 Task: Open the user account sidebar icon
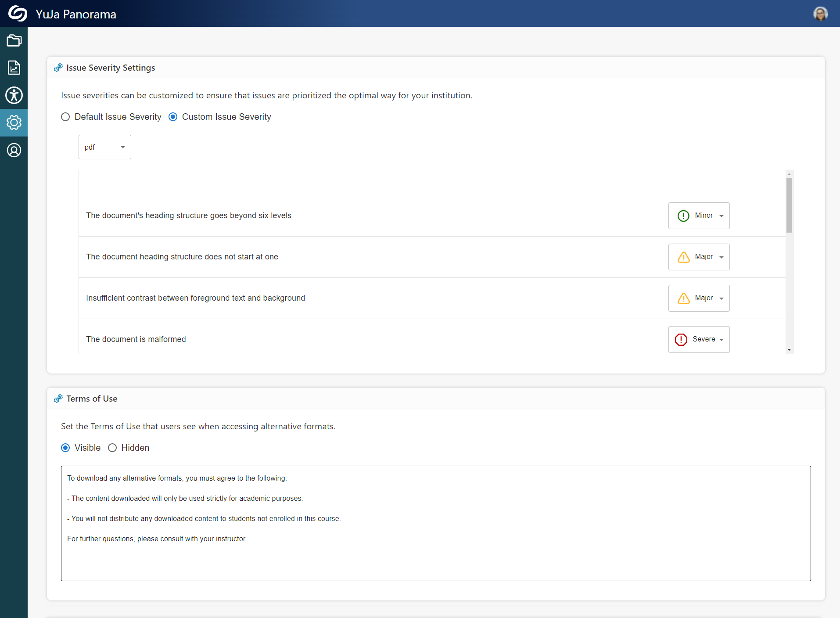[14, 150]
